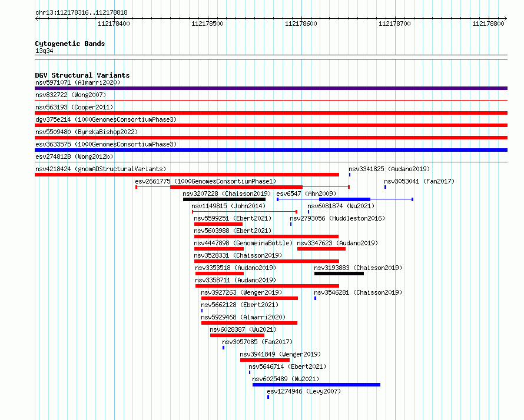The width and height of the screenshot is (524, 420).
Task: Select the blue esv3633575 variant bar
Action: point(271,150)
